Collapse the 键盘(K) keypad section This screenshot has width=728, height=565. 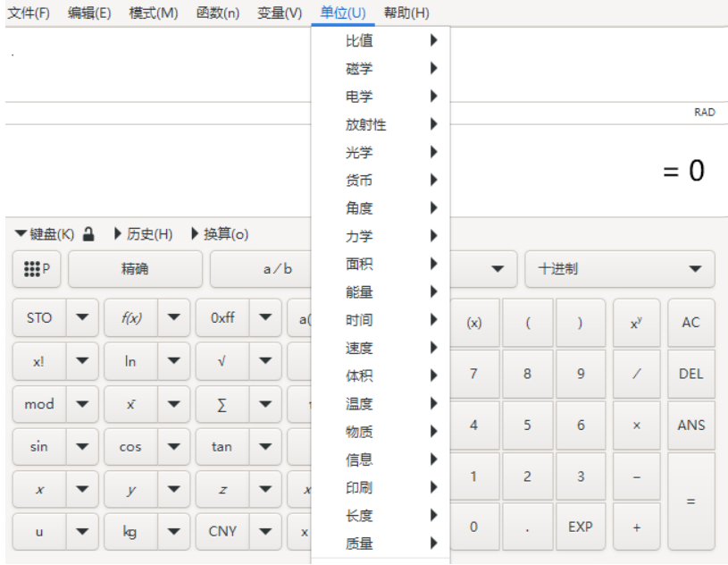(x=44, y=234)
